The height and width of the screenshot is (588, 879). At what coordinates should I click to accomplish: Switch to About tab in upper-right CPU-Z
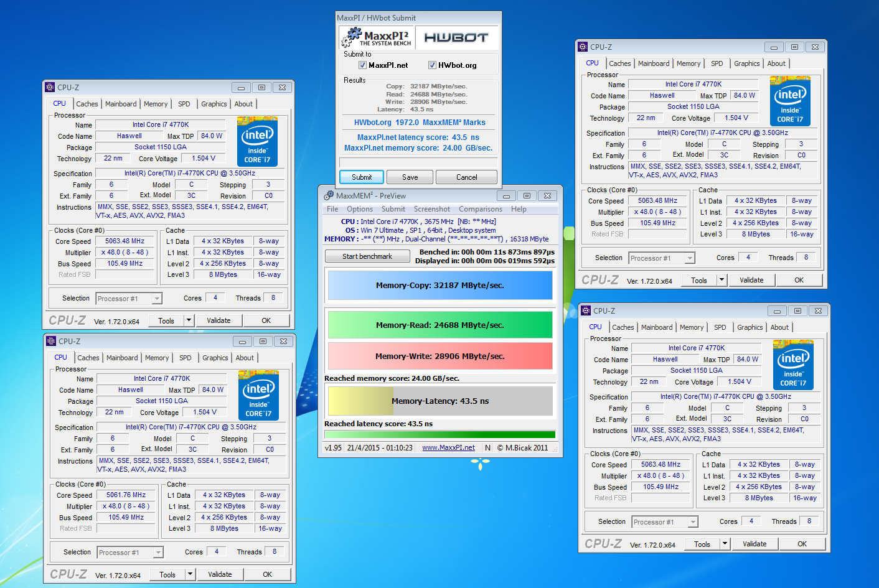click(776, 63)
